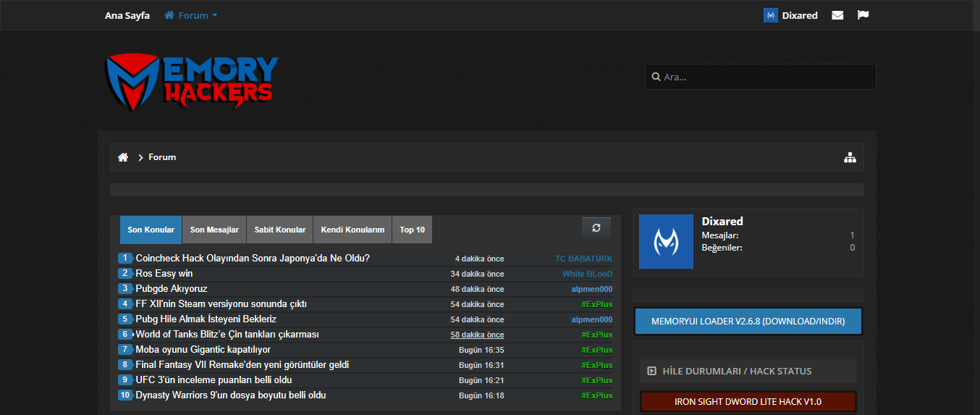This screenshot has height=415, width=980.
Task: Switch to the Sabit Konular tab
Action: point(280,230)
